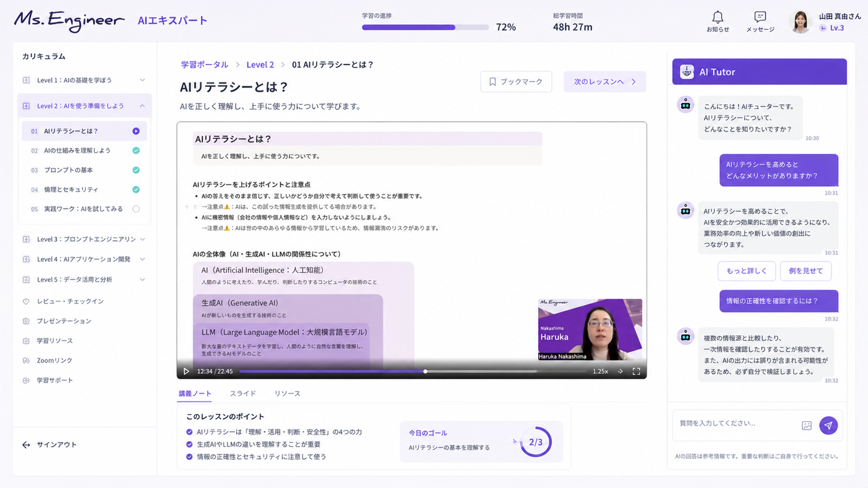868x488 pixels.
Task: Mark 実践ワーク：AIを試してみる as complete
Action: [136, 209]
